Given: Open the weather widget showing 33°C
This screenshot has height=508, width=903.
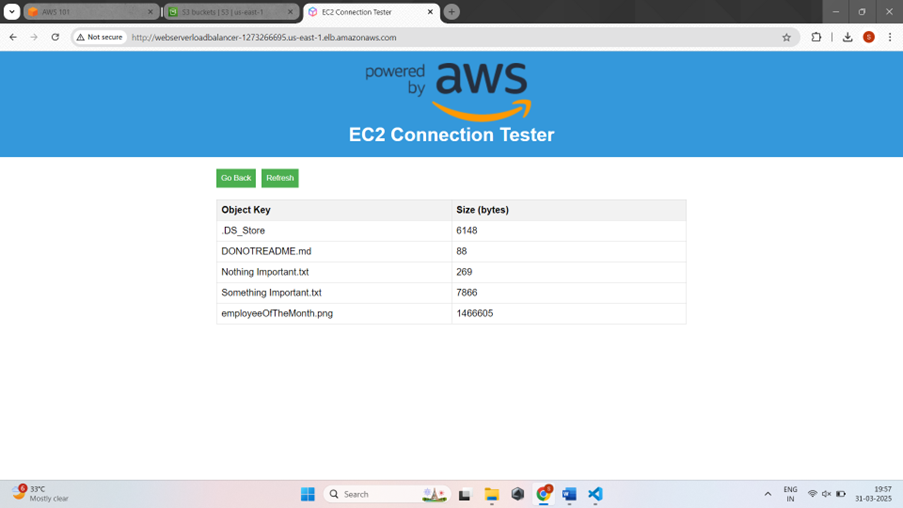Looking at the screenshot, I should (x=40, y=494).
